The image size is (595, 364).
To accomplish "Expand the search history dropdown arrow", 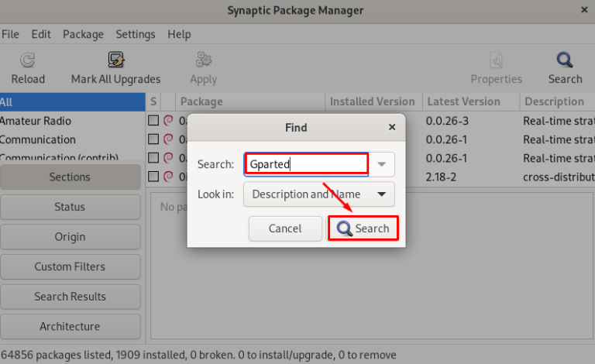I will pyautogui.click(x=382, y=164).
